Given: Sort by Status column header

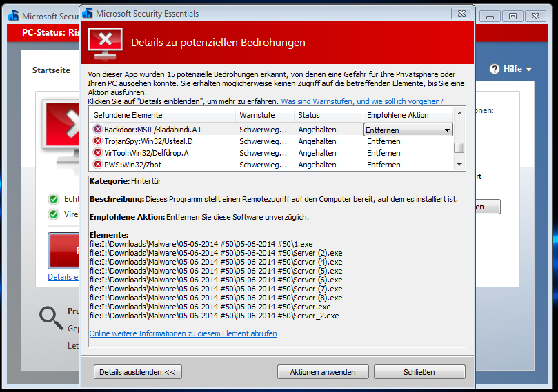Looking at the screenshot, I should pyautogui.click(x=328, y=115).
